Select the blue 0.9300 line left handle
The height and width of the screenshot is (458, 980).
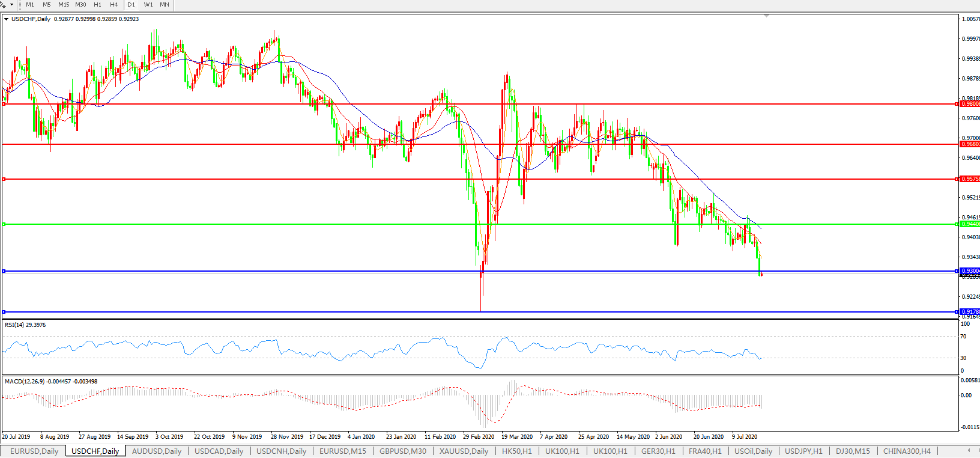click(x=4, y=271)
